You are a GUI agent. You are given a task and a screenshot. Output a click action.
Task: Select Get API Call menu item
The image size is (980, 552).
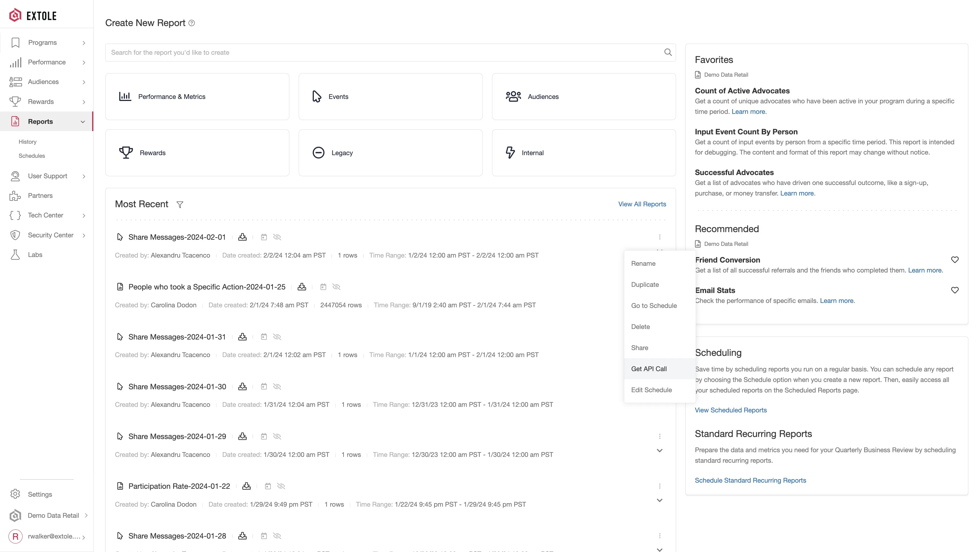click(x=660, y=369)
